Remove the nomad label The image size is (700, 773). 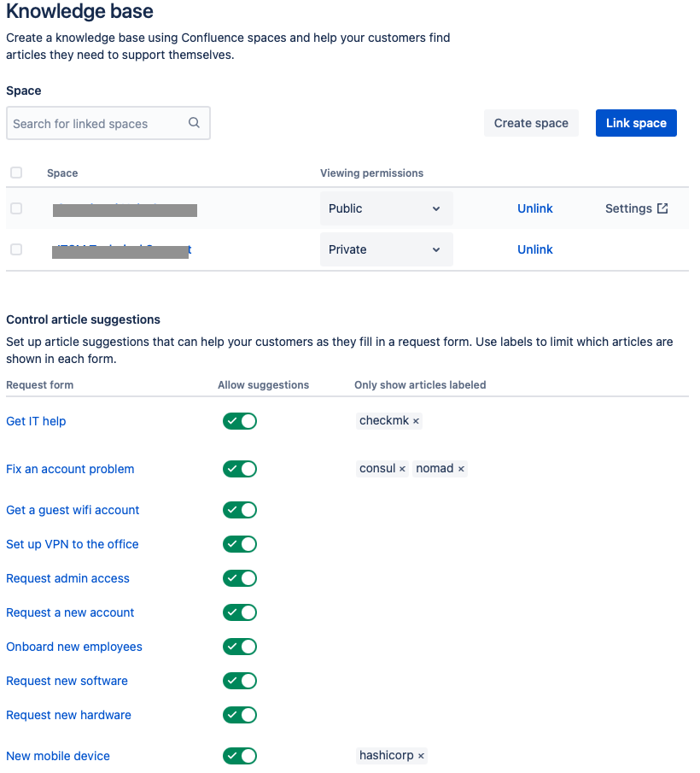461,468
